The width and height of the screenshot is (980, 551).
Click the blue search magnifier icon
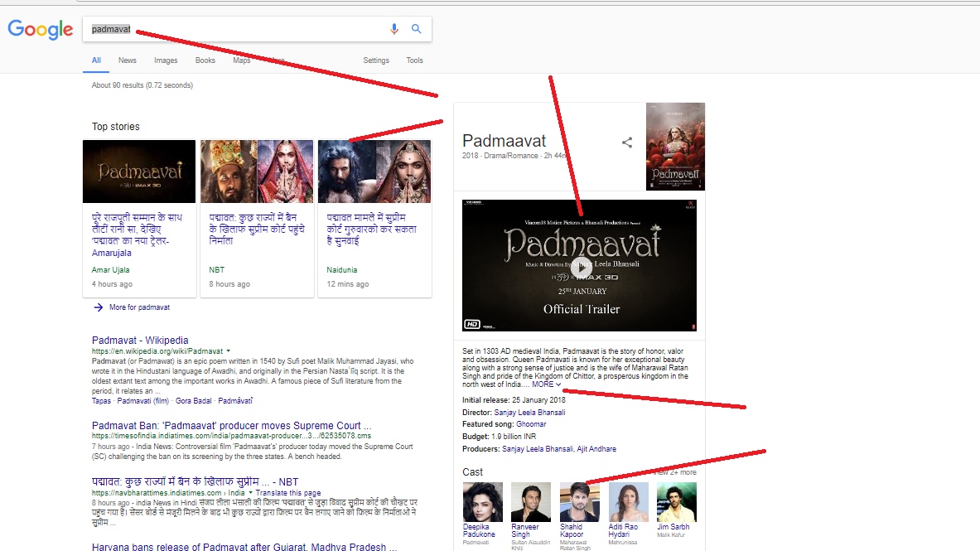[x=417, y=29]
